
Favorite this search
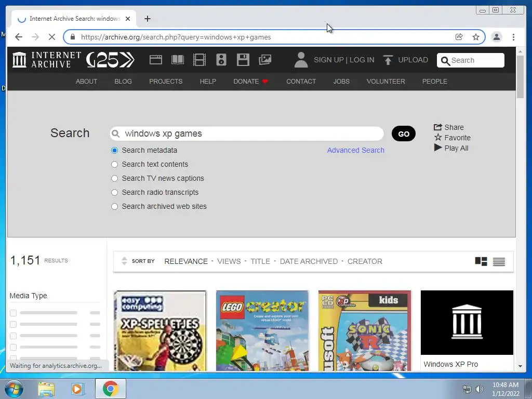click(x=453, y=137)
